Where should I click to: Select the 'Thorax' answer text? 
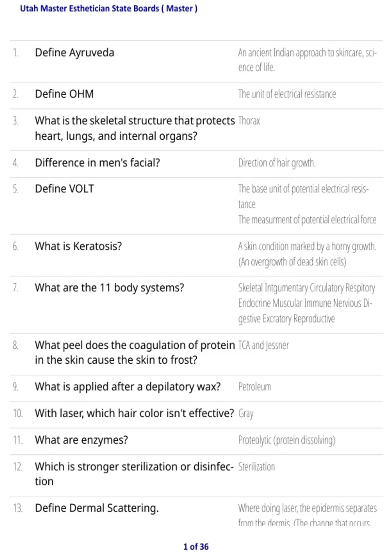point(249,121)
